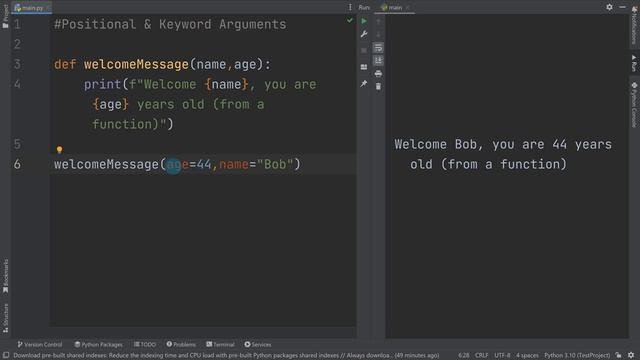
Task: Click the shared indexes status message
Action: [x=226, y=356]
